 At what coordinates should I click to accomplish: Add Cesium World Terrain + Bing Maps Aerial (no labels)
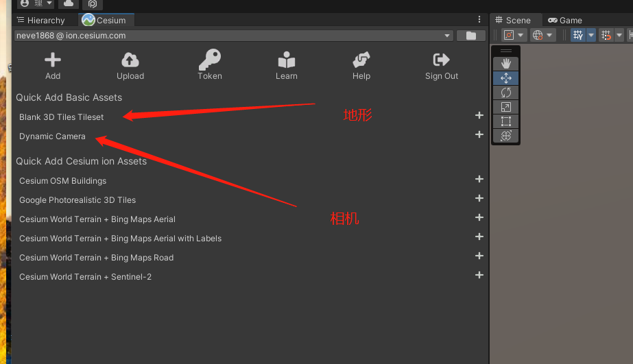479,217
